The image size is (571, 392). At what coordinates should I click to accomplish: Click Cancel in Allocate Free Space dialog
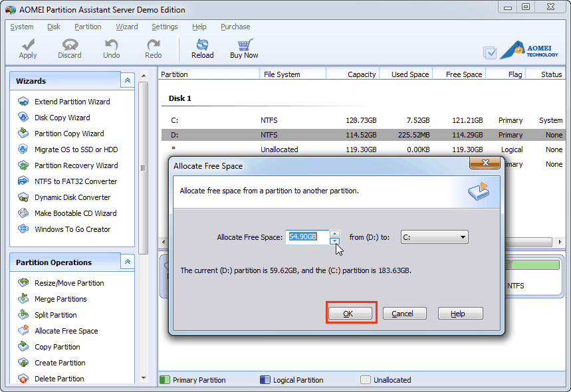[404, 314]
